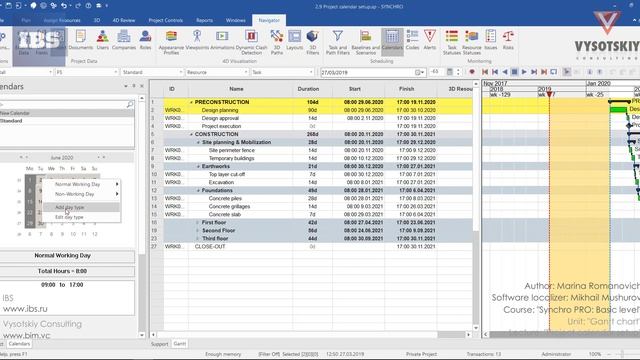Click the Undo icon in title bar
Screen dimensions: 640x360
(x=64, y=6)
